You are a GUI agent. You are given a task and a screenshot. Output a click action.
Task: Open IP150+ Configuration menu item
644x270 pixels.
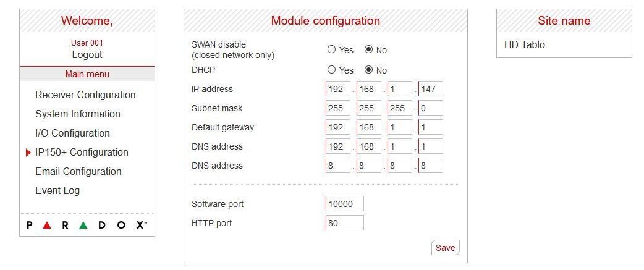pos(82,153)
